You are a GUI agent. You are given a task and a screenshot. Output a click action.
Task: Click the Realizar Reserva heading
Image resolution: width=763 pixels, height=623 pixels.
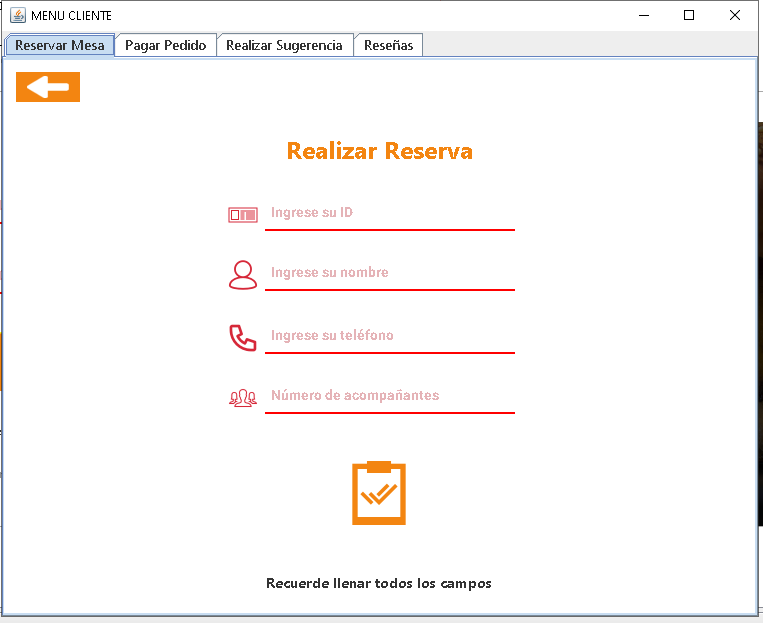(x=380, y=151)
